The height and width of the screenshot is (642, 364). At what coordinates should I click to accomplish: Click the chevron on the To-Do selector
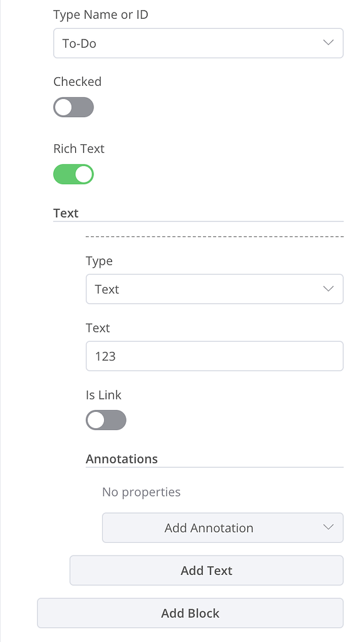point(328,43)
